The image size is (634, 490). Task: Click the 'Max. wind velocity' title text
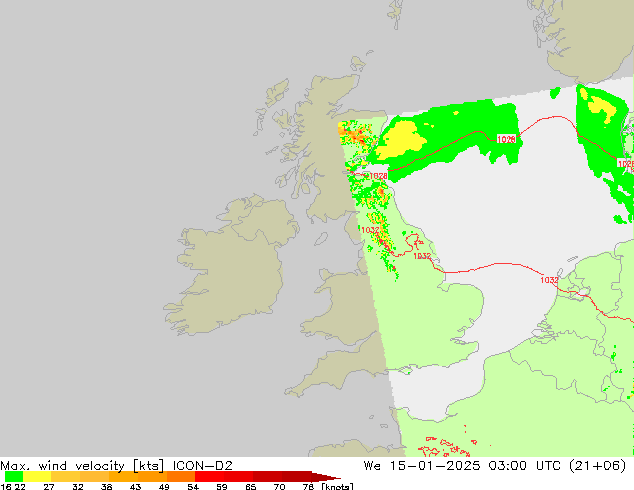coord(62,466)
